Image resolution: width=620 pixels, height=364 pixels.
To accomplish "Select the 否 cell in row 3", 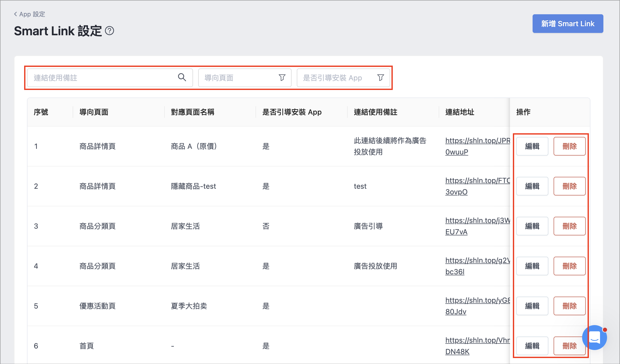I will [x=266, y=226].
